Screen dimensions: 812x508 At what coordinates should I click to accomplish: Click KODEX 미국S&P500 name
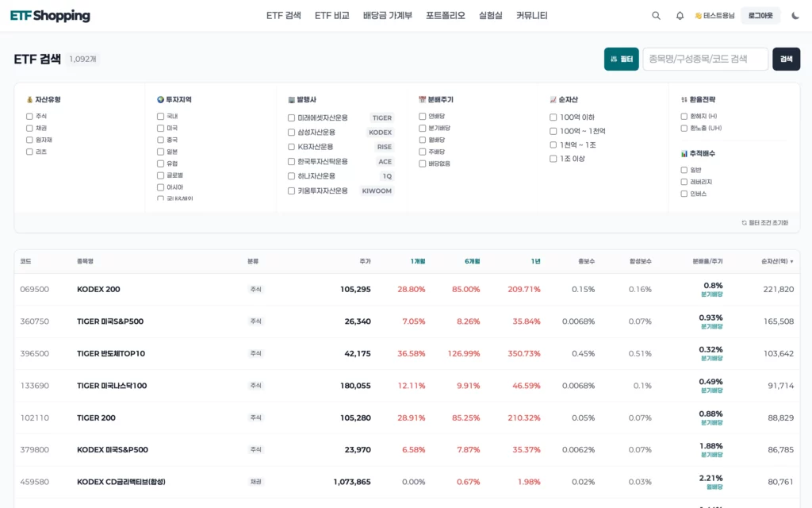(x=113, y=450)
